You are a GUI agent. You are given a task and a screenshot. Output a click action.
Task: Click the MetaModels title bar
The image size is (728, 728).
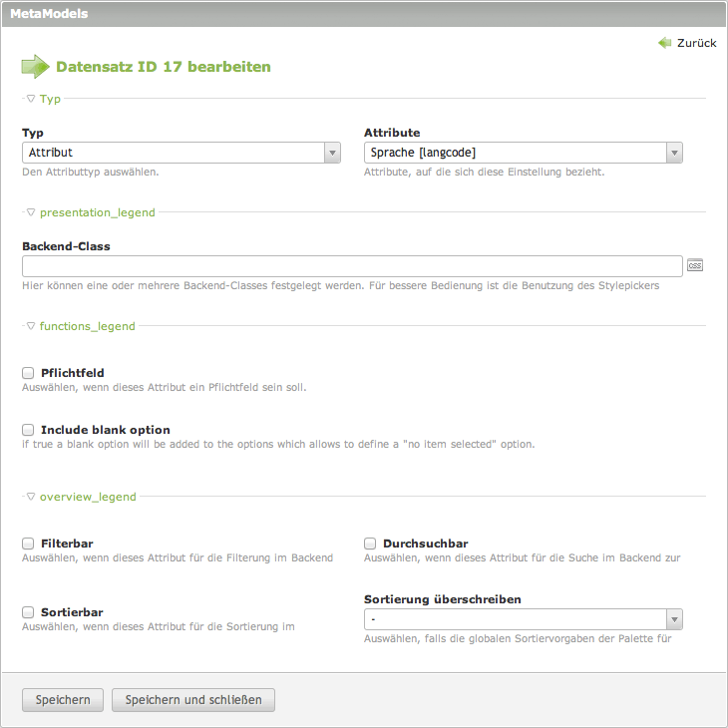coord(363,14)
